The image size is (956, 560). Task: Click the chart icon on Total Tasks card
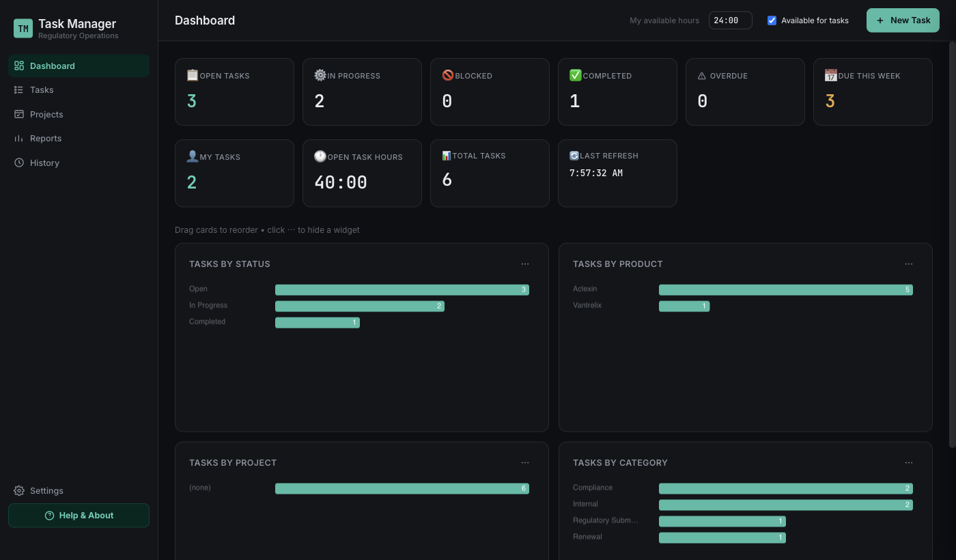pos(447,156)
